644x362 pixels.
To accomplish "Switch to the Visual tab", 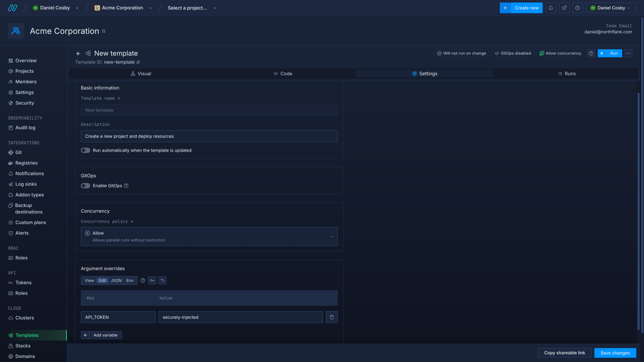I will pyautogui.click(x=141, y=74).
